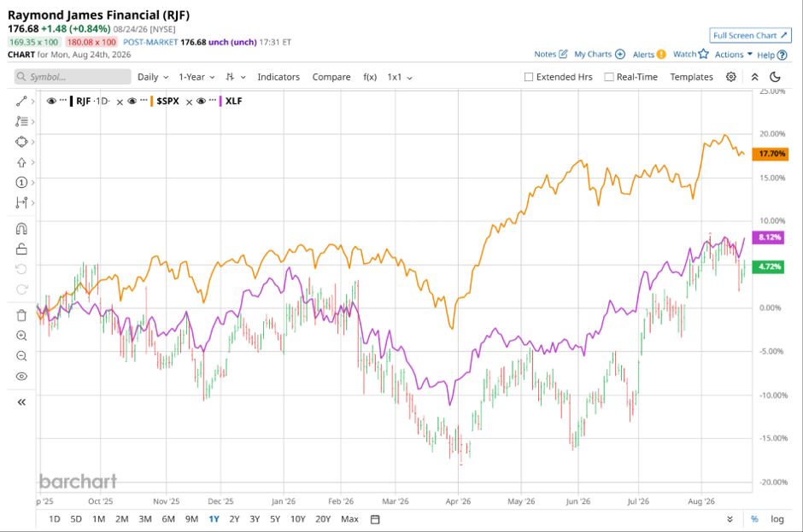This screenshot has width=803, height=532.
Task: Open My Charts link
Action: 599,55
